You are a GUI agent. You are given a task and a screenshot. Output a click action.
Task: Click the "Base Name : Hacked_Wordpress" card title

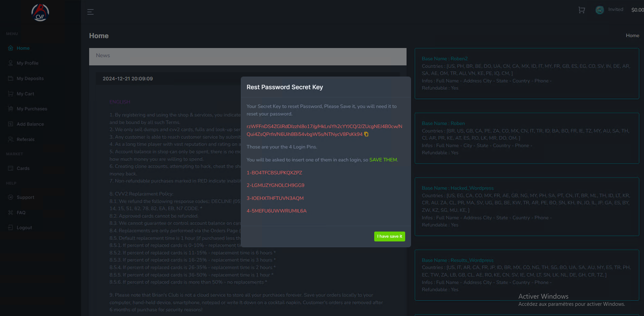[458, 188]
